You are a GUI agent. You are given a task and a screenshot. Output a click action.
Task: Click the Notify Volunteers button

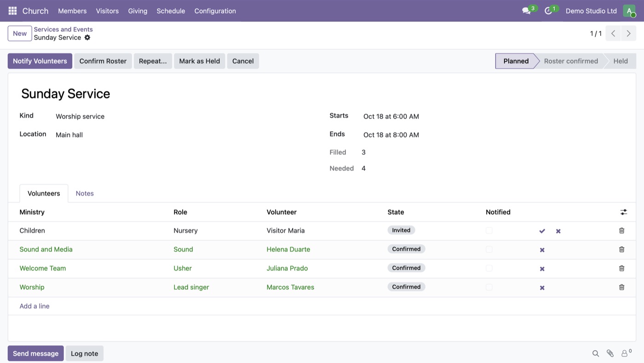click(x=40, y=61)
